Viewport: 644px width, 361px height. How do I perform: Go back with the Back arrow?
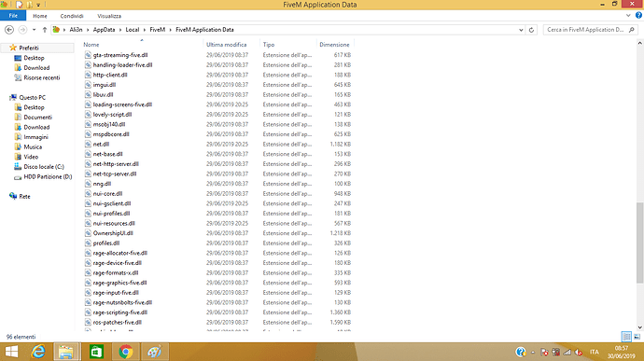[9, 30]
